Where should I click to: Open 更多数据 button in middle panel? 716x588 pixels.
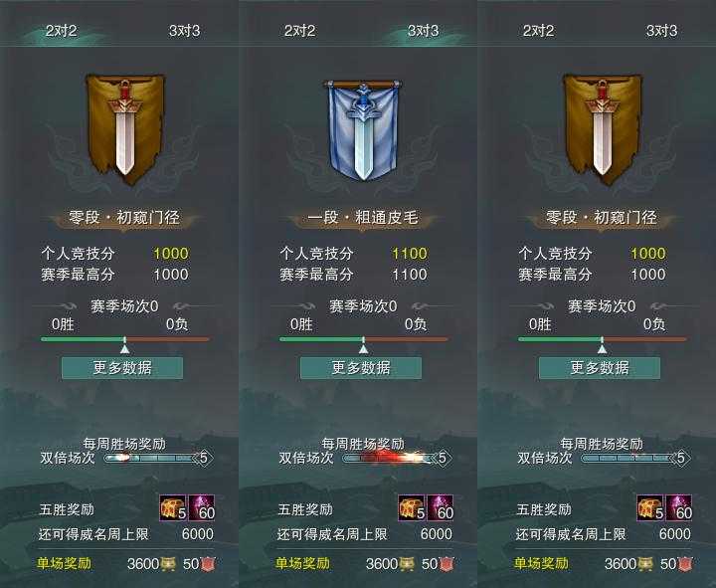click(x=361, y=368)
